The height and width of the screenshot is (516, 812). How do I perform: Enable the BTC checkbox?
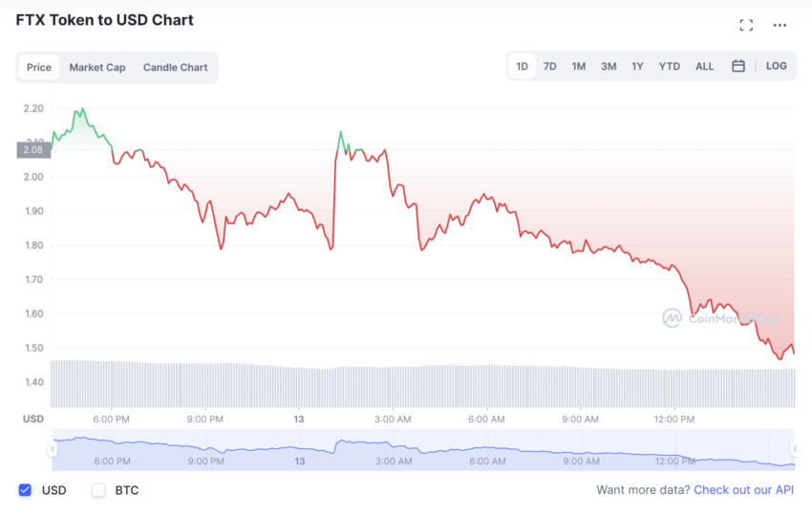tap(98, 490)
